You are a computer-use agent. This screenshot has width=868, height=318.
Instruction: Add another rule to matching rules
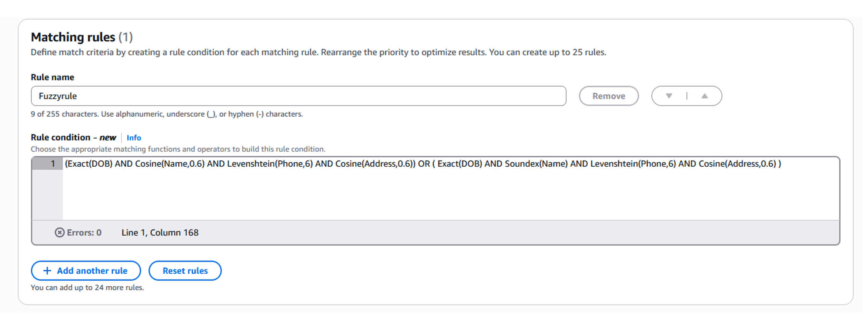(x=86, y=271)
